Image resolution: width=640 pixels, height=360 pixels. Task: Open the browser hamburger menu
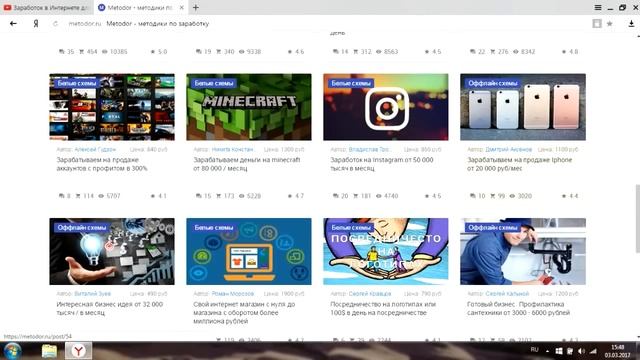point(598,7)
